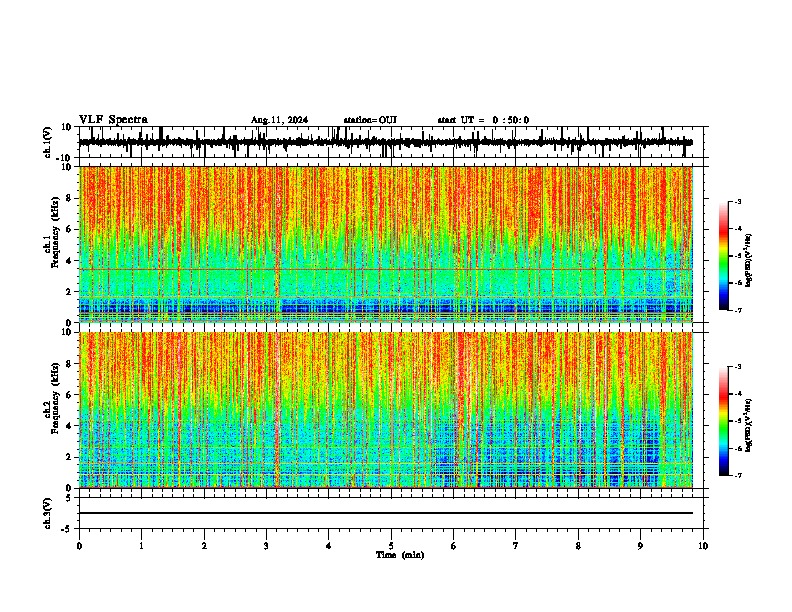Viewport: 792px width, 612px height.
Task: Click the 'station=OUI' label
Action: pos(370,120)
